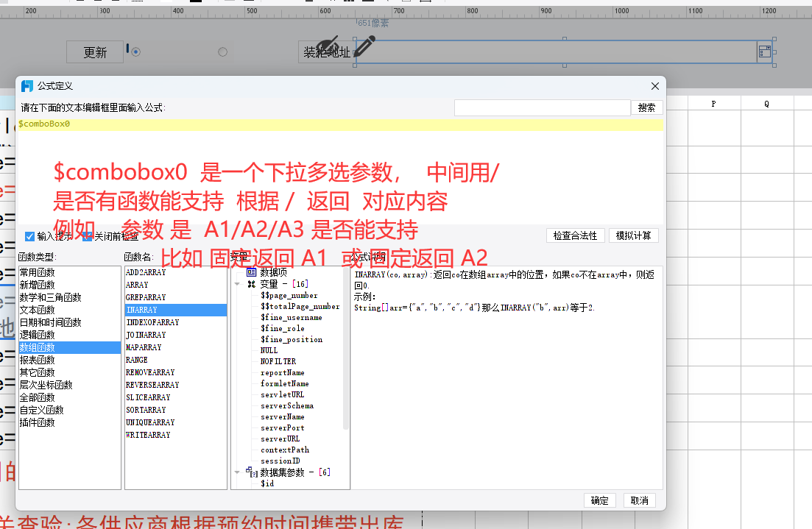Select JOINARRAY in the function name list

point(146,335)
